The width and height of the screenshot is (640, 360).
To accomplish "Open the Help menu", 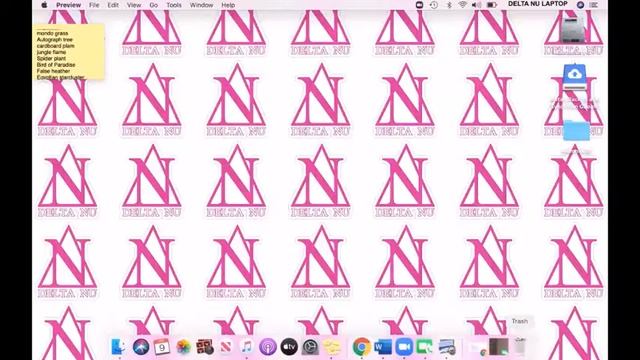I will click(228, 5).
